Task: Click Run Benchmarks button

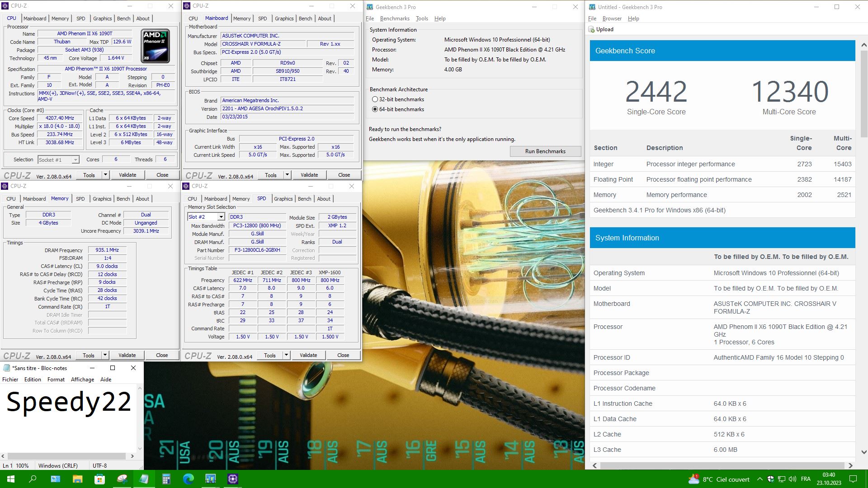Action: [x=545, y=151]
